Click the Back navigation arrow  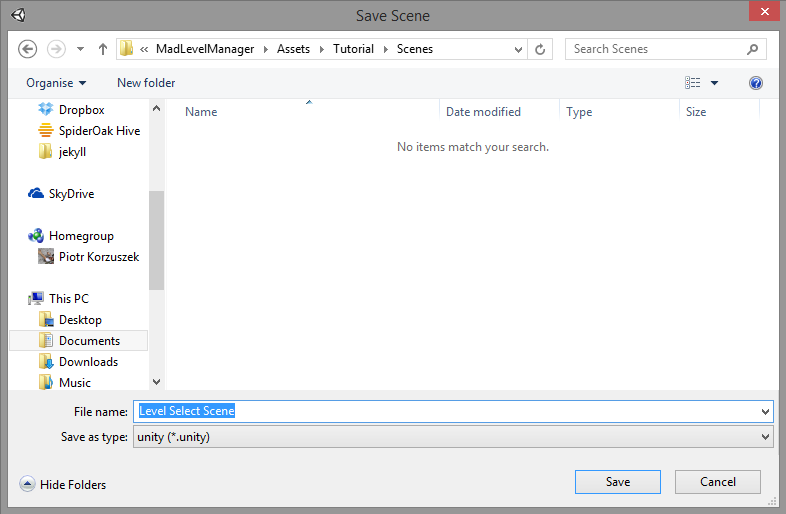coord(27,49)
